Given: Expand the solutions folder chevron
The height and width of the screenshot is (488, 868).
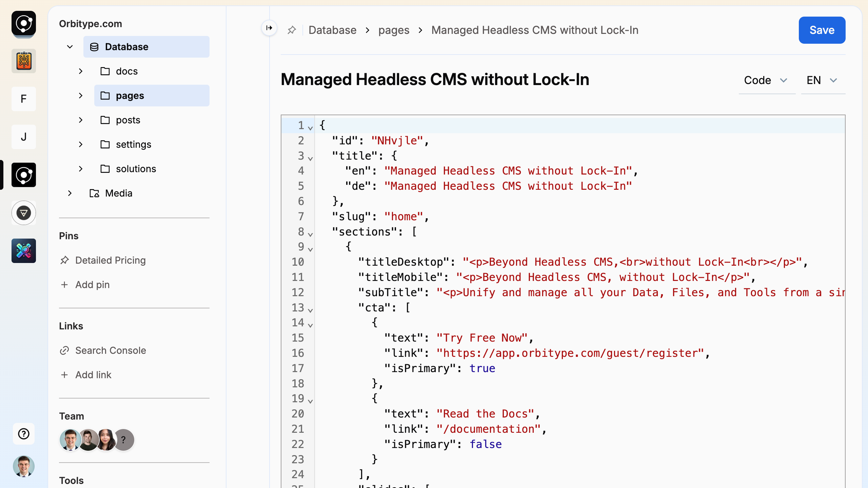Looking at the screenshot, I should click(x=81, y=169).
